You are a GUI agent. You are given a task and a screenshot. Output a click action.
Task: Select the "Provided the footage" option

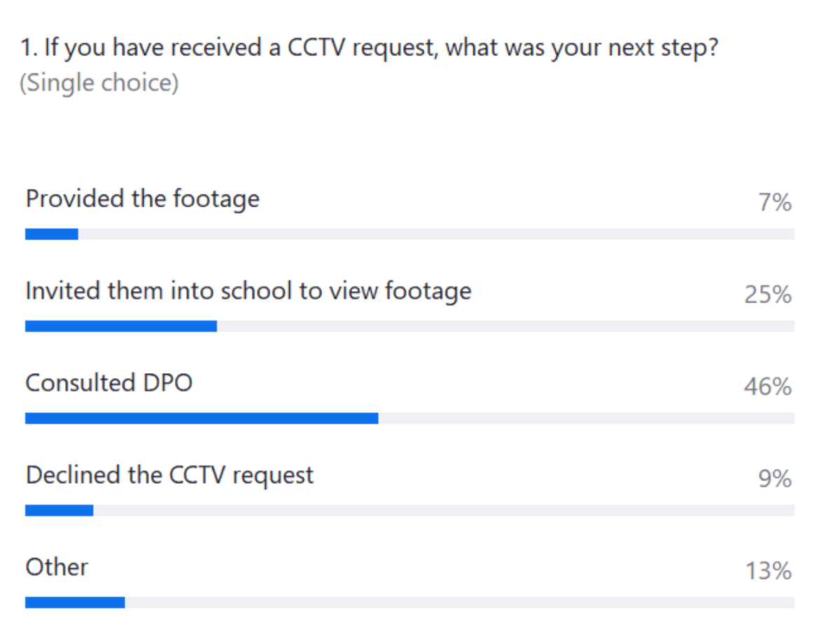pyautogui.click(x=143, y=199)
